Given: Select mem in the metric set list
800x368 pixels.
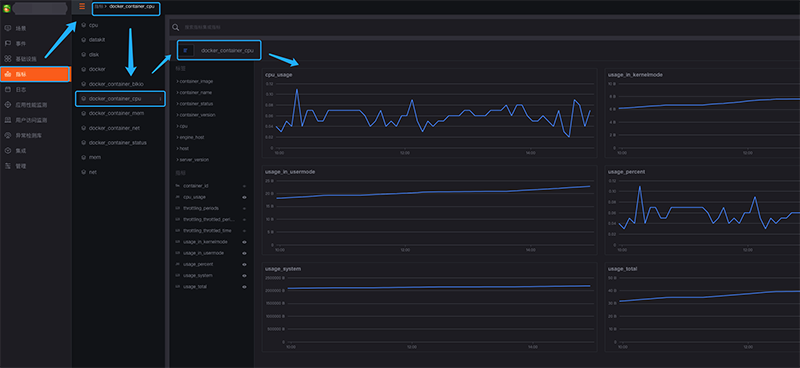Looking at the screenshot, I should (x=95, y=157).
